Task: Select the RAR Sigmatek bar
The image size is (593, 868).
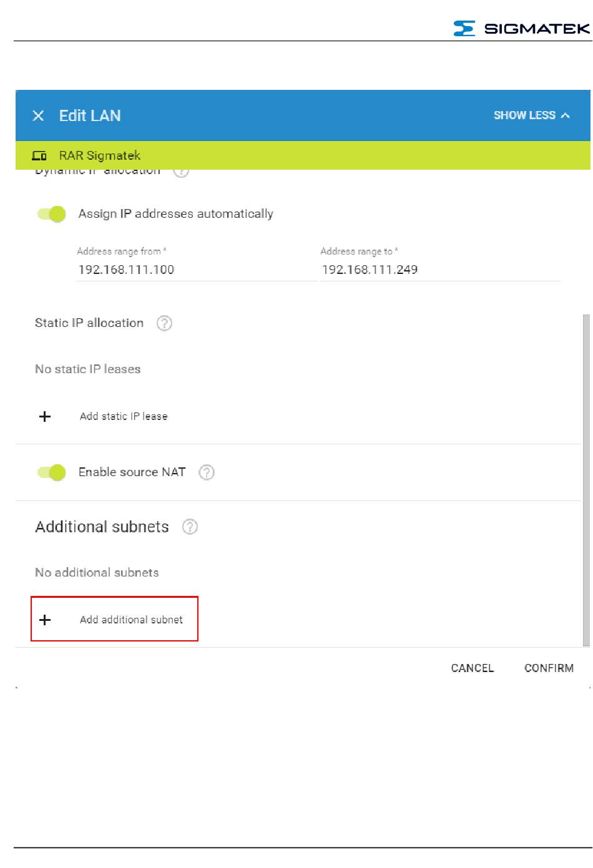Action: tap(303, 155)
